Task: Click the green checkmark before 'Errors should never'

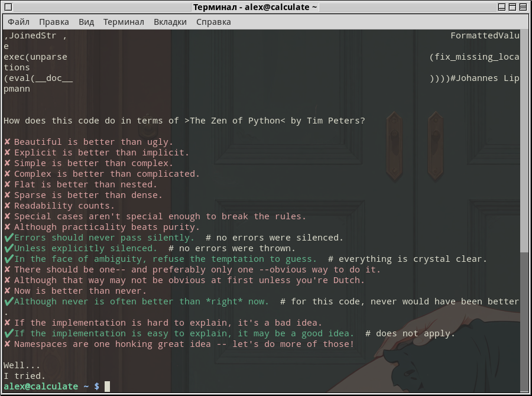Action: (9, 238)
